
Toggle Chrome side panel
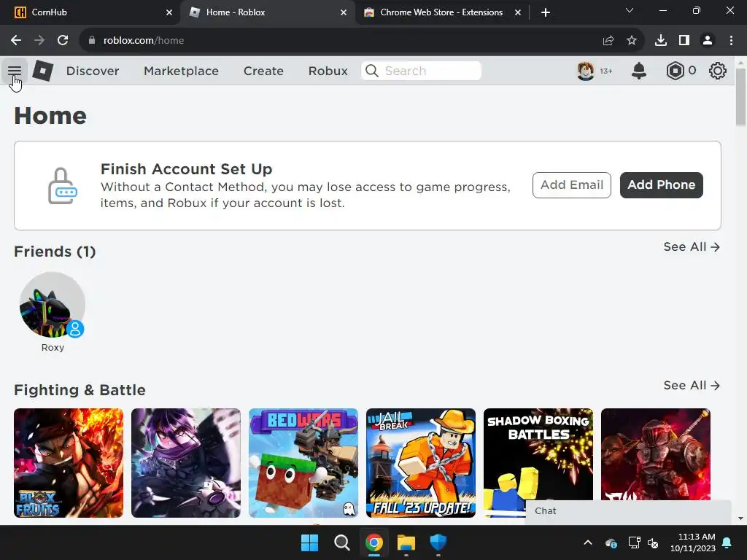click(684, 41)
